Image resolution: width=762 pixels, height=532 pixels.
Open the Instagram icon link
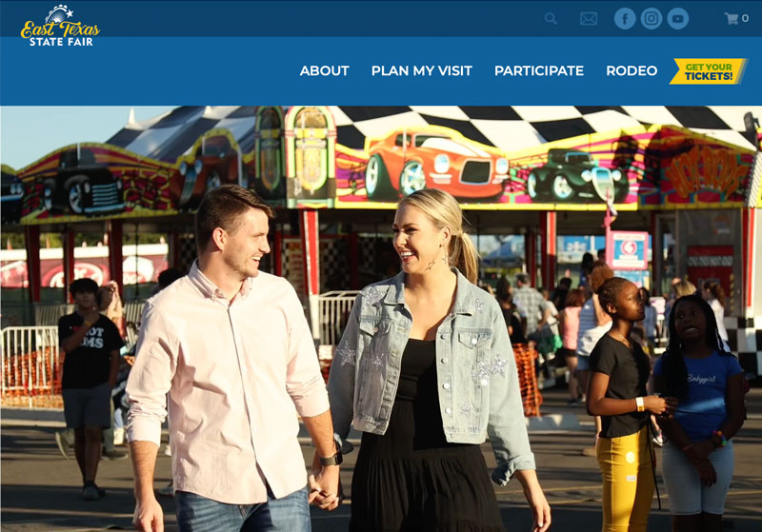(x=652, y=18)
